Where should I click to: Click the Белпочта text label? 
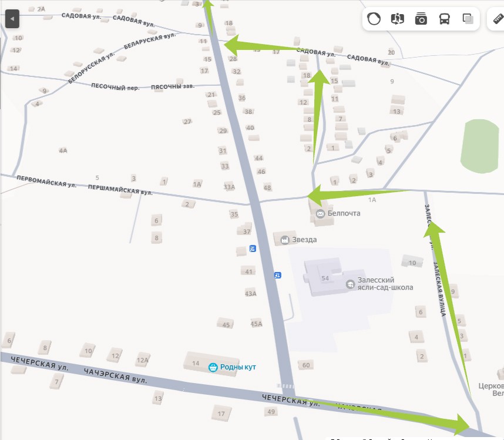344,213
